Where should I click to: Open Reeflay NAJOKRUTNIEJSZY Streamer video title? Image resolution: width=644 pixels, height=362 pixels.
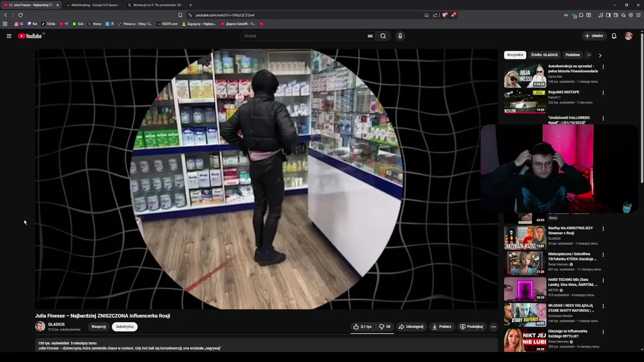point(571,230)
